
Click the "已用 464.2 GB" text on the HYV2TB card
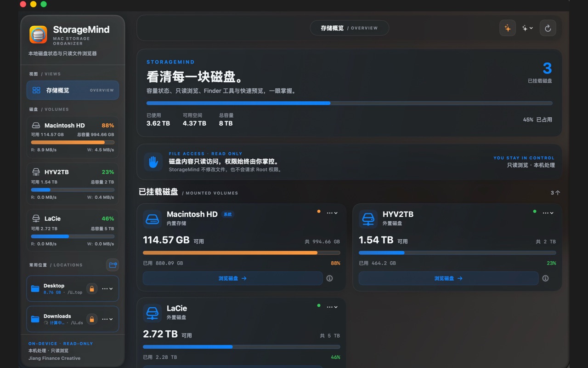(377, 263)
